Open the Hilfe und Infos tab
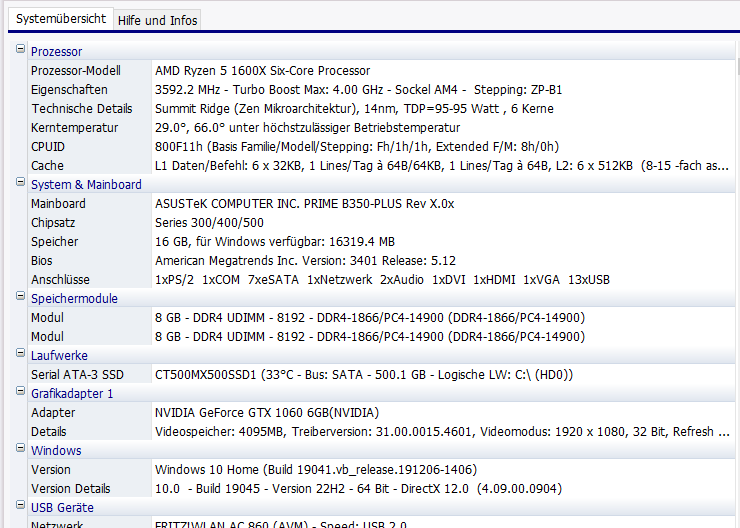Image resolution: width=740 pixels, height=528 pixels. tap(157, 20)
